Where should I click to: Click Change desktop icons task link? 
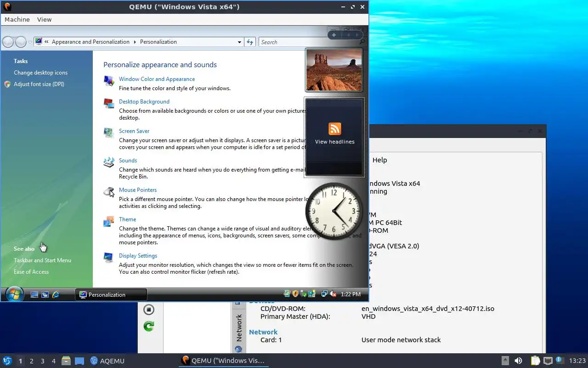click(40, 73)
